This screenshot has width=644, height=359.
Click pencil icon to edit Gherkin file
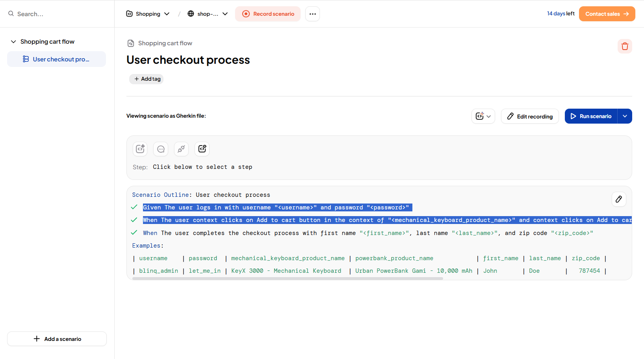click(x=618, y=199)
